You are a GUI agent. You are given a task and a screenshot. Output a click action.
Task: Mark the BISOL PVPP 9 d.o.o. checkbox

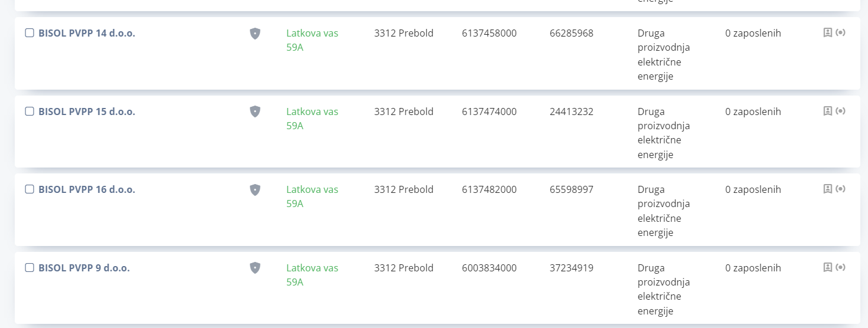(x=30, y=268)
